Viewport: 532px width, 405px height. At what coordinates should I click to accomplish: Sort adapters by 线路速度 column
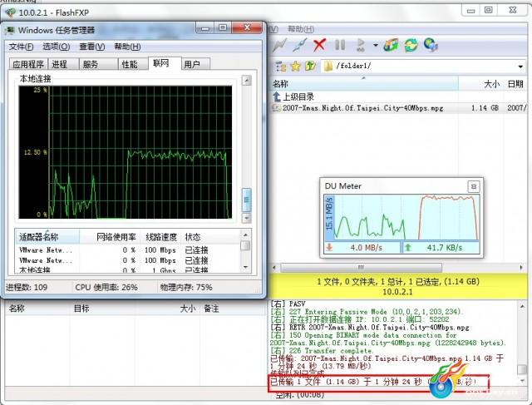coord(160,237)
